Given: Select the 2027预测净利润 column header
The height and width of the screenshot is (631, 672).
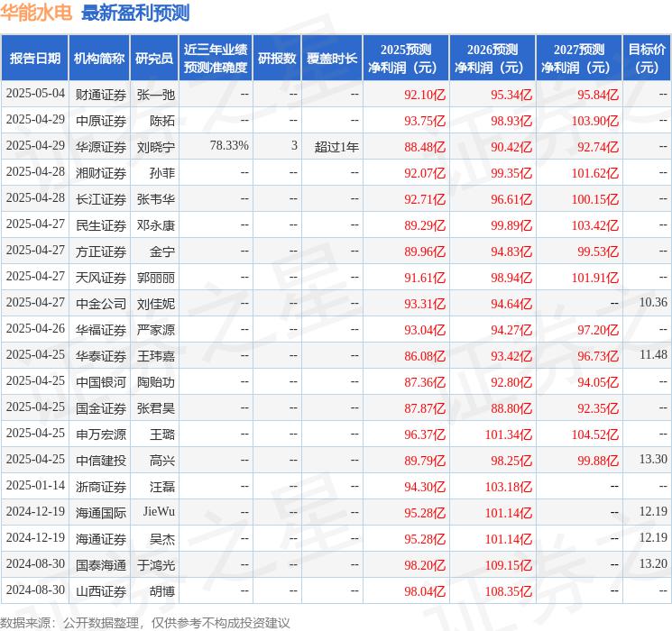Looking at the screenshot, I should click(x=579, y=59).
